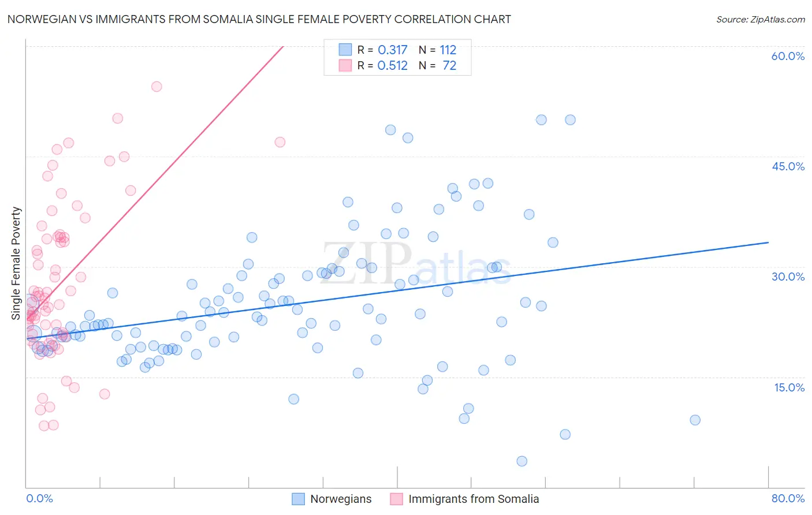The height and width of the screenshot is (515, 812).
Task: Select the Norwegians legend label
Action: pyautogui.click(x=341, y=499)
